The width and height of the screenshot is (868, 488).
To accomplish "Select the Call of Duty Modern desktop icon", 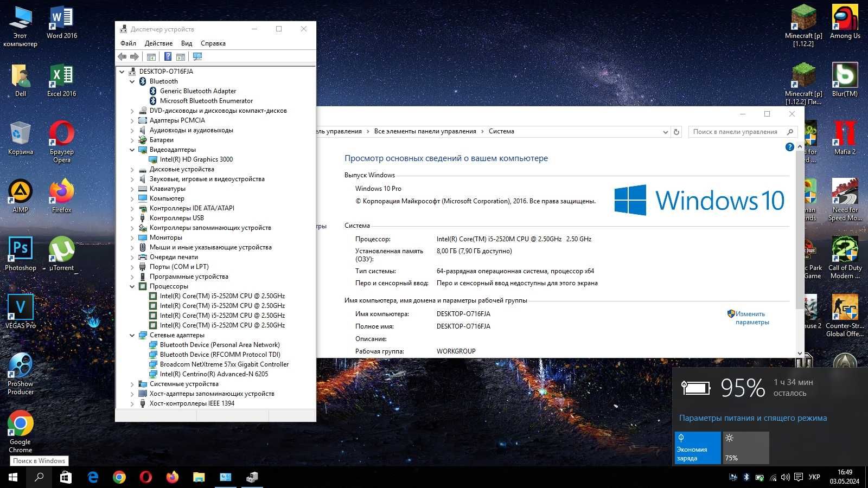I will pos(845,258).
